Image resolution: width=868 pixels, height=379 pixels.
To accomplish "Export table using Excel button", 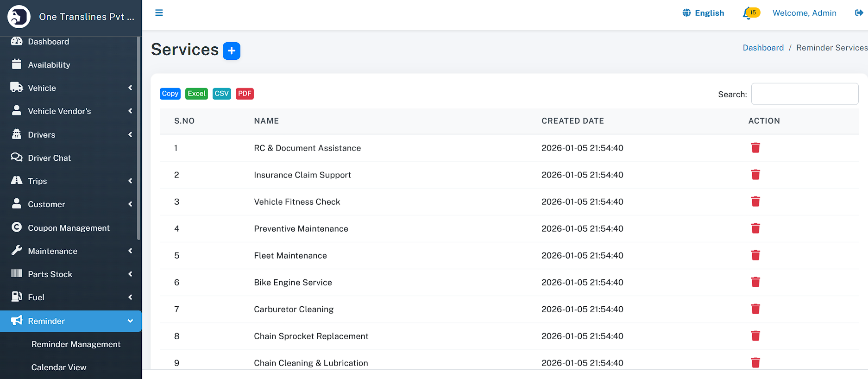I will click(x=196, y=94).
